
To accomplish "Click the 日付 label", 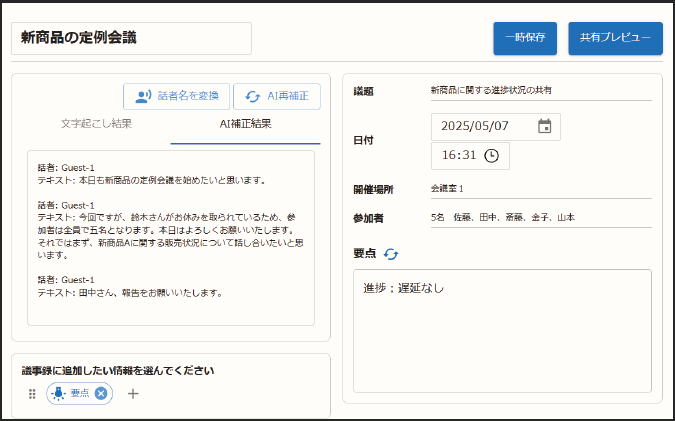I will click(363, 141).
